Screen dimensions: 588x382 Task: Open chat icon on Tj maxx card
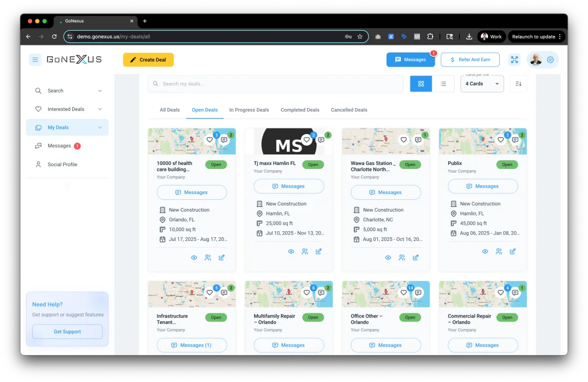pyautogui.click(x=321, y=140)
